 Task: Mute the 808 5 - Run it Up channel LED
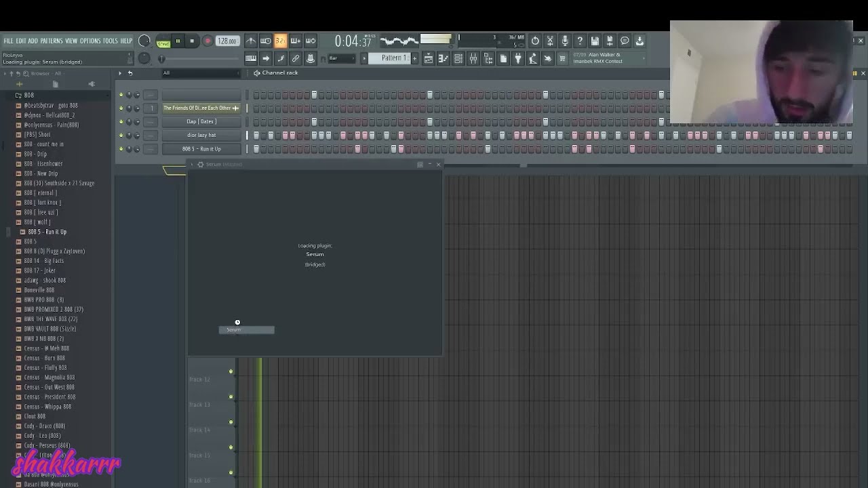point(121,148)
